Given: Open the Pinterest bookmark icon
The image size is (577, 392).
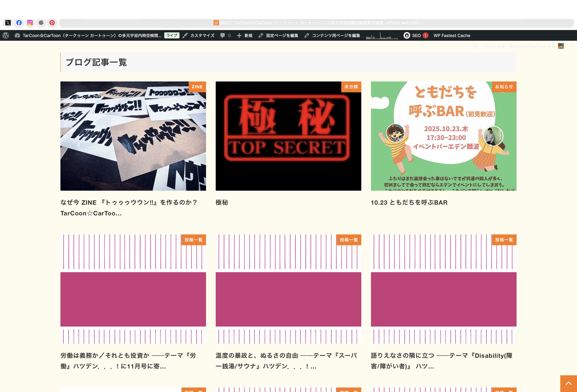Looking at the screenshot, I should coord(52,23).
